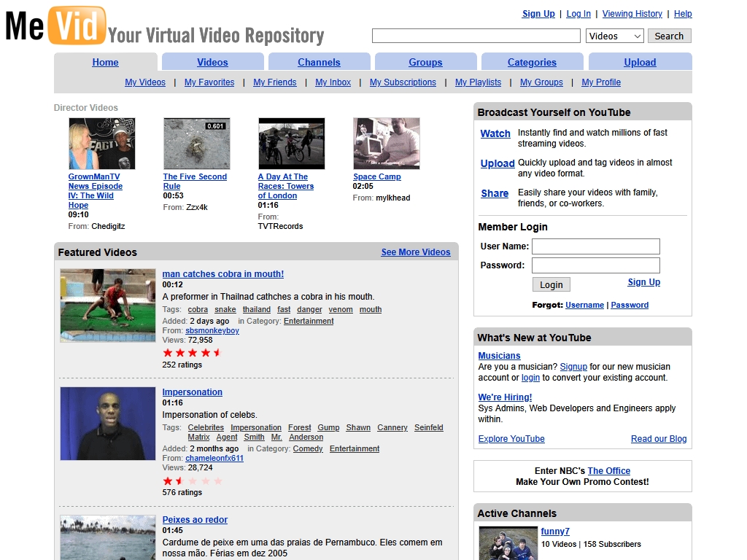Image resolution: width=747 pixels, height=560 pixels.
Task: Switch to the Channels tab
Action: (x=319, y=63)
